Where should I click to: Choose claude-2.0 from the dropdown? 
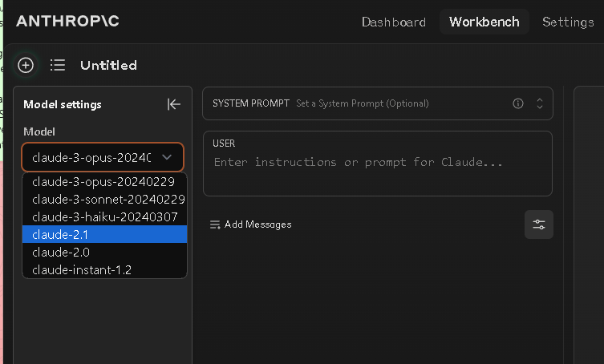click(x=104, y=252)
